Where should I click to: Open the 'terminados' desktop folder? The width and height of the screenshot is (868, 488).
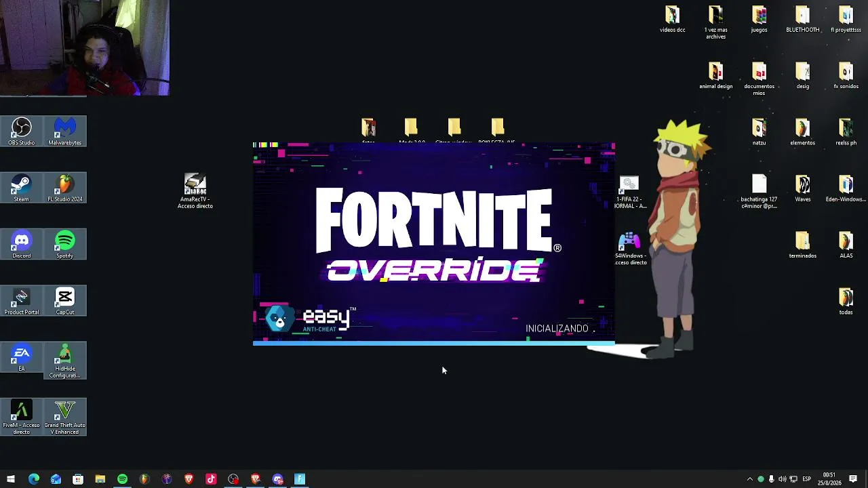pyautogui.click(x=802, y=245)
